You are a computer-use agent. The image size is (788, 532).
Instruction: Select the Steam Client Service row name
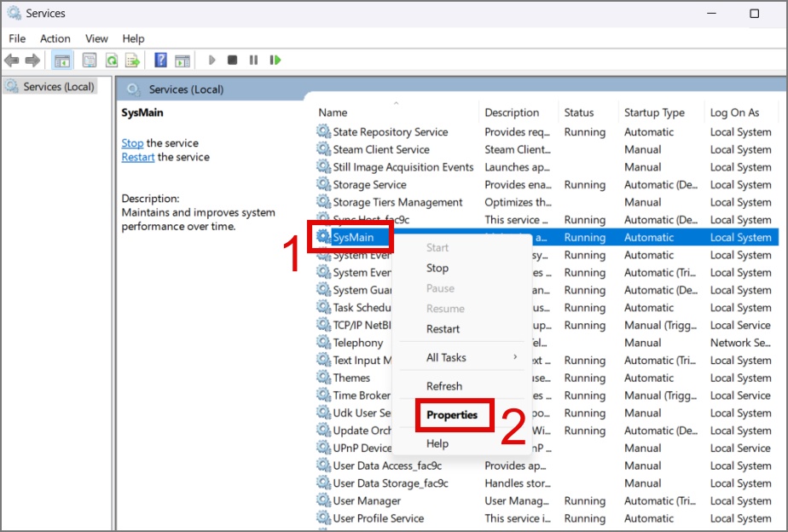tap(381, 149)
